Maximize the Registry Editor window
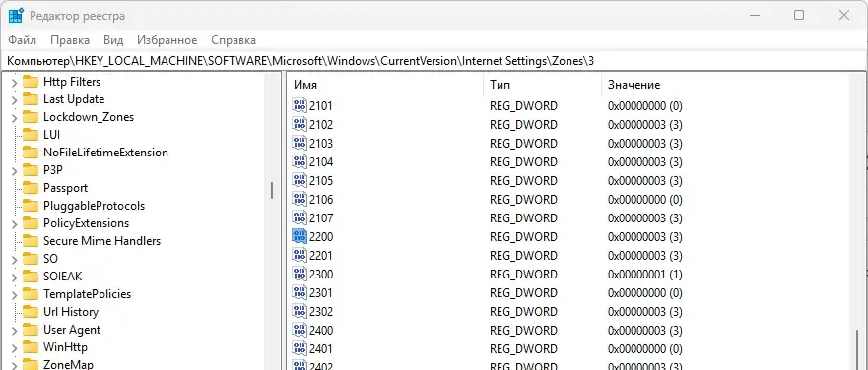Screen dimensions: 868x370 click(799, 15)
